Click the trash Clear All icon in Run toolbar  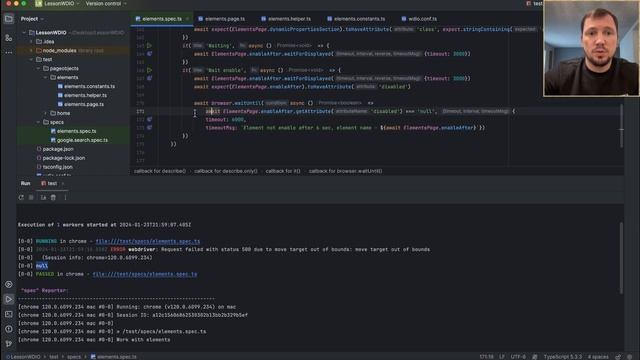click(x=53, y=198)
